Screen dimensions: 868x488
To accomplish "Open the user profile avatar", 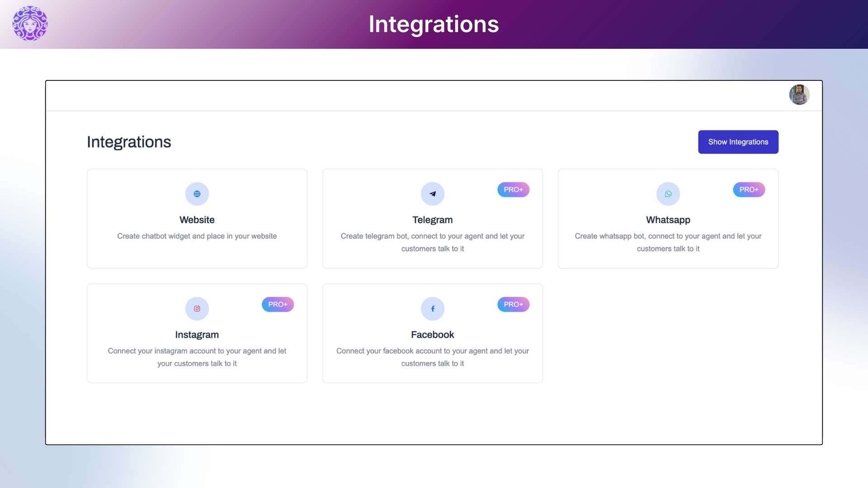I will point(799,94).
